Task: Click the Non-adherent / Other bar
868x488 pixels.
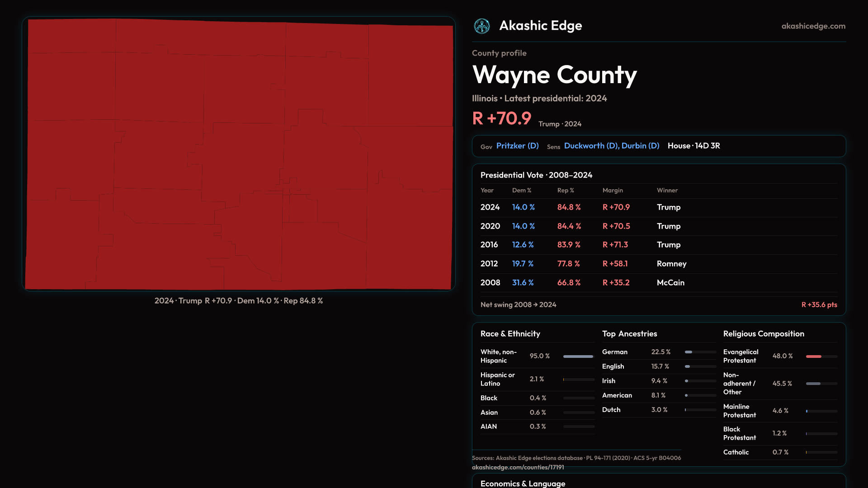Action: pyautogui.click(x=813, y=384)
